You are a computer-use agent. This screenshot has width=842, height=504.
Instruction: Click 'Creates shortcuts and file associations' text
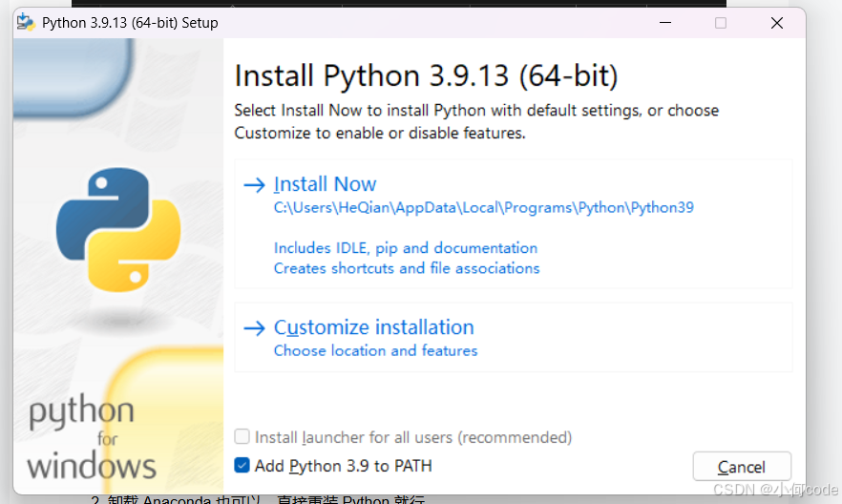407,268
